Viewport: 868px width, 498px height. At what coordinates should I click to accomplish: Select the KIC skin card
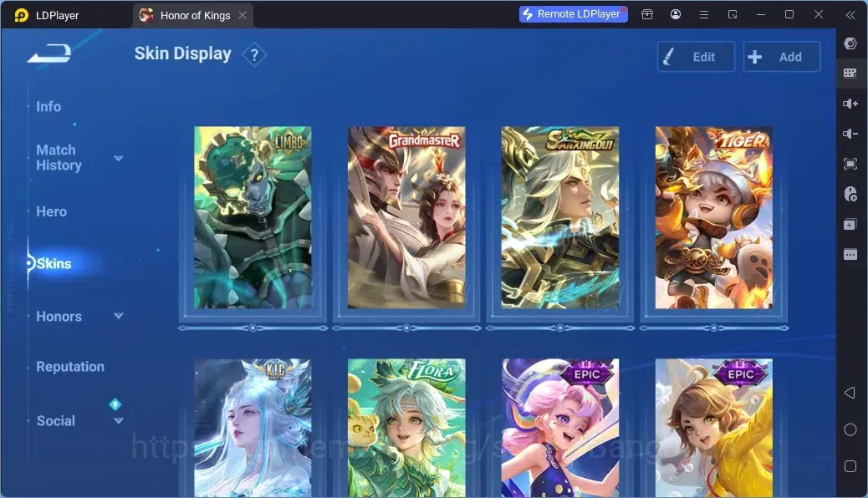click(253, 428)
